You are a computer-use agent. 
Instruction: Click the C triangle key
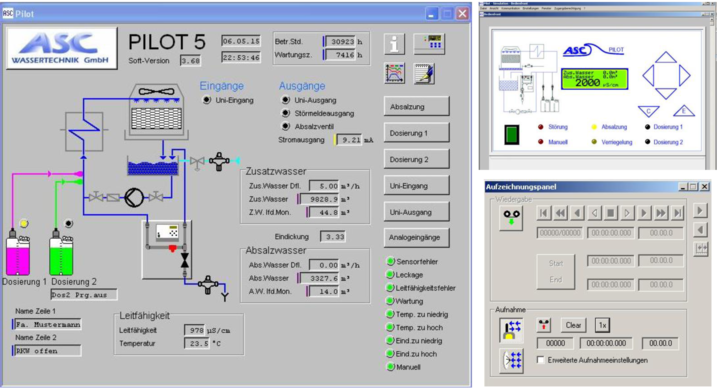[648, 111]
